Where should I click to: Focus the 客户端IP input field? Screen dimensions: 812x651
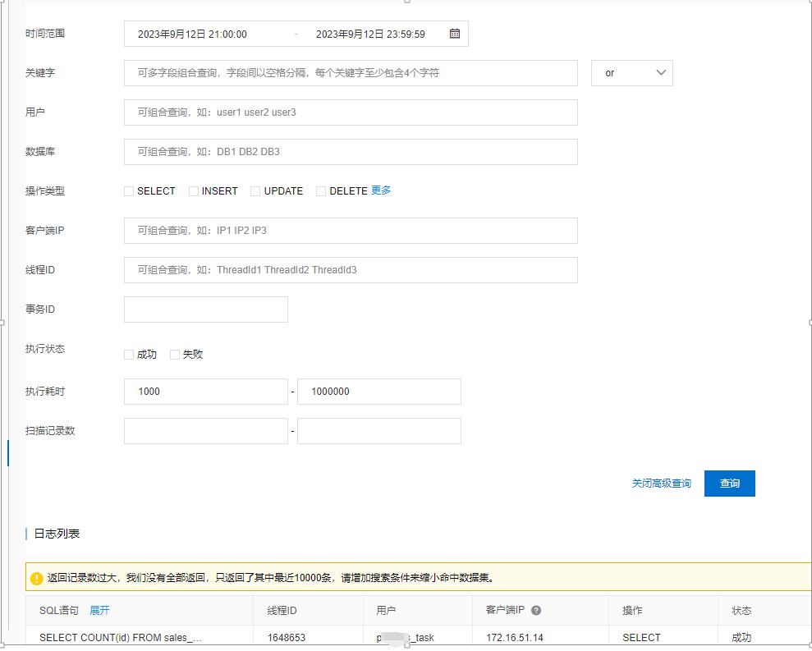pos(351,231)
